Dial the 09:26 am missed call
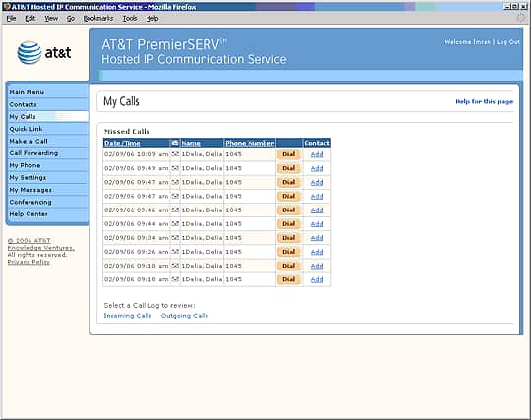This screenshot has height=420, width=531. [x=289, y=252]
